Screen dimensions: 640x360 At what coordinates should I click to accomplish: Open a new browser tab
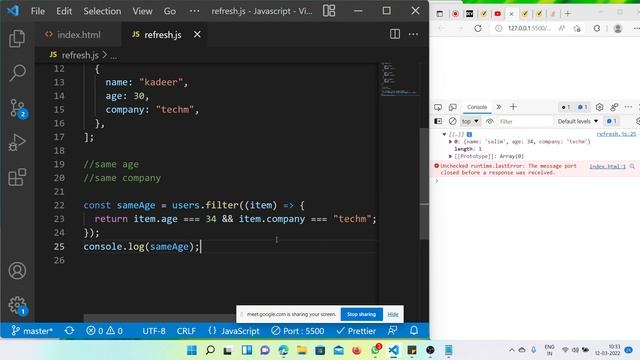(x=568, y=13)
